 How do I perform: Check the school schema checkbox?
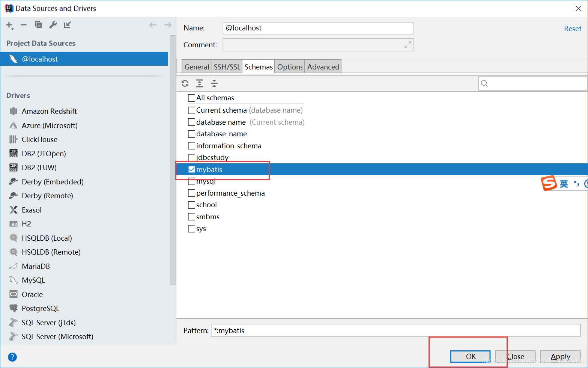(x=191, y=205)
